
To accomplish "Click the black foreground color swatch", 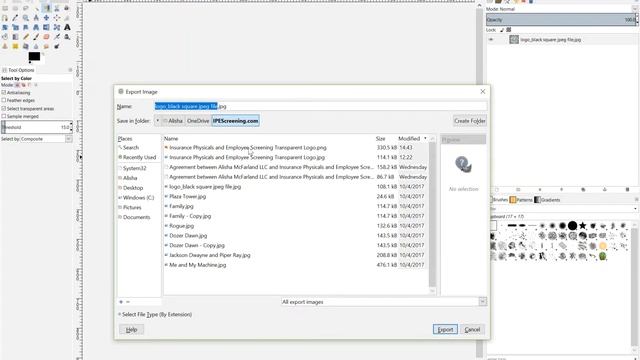I will (x=34, y=56).
